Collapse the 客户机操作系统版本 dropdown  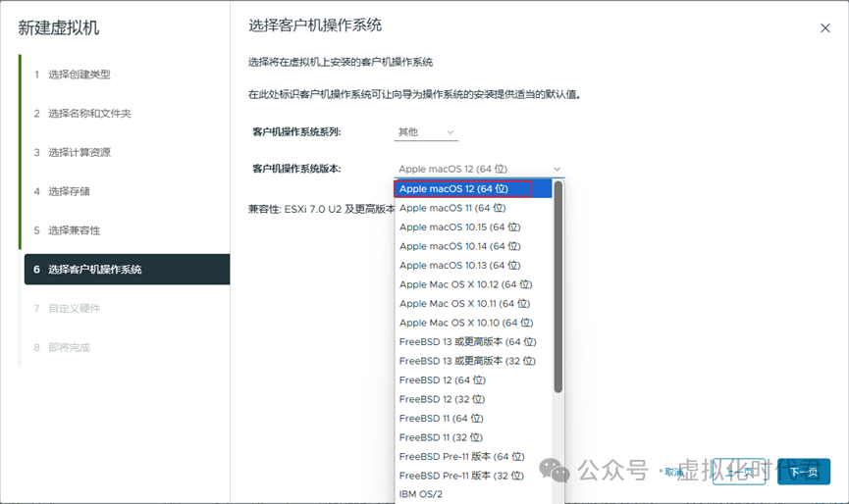coord(479,169)
